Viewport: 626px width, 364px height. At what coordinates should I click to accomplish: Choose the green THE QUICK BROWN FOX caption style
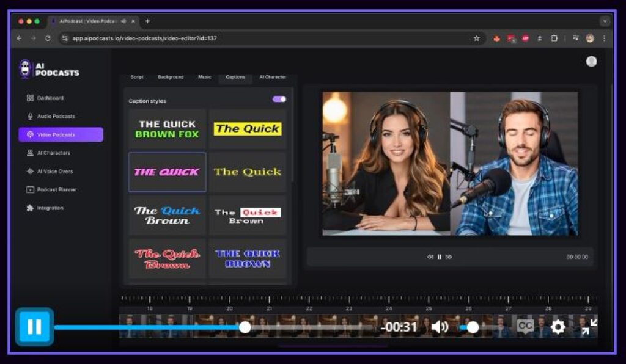click(167, 129)
